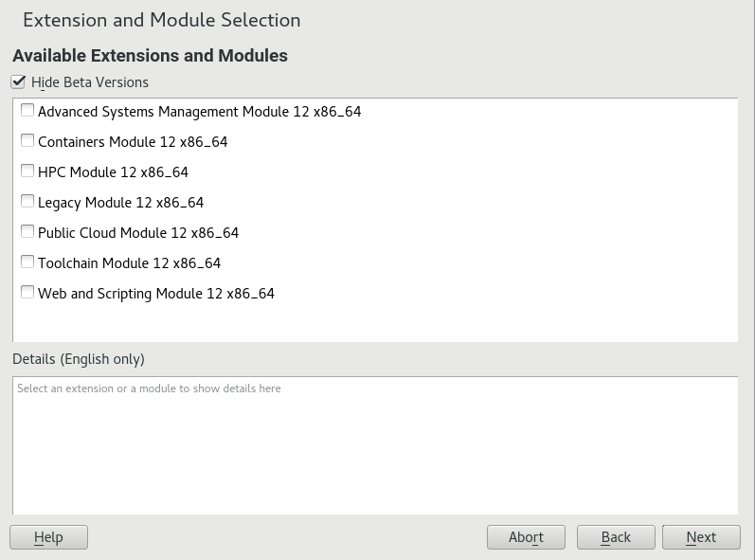Check the HPC Module 12 box

(27, 172)
